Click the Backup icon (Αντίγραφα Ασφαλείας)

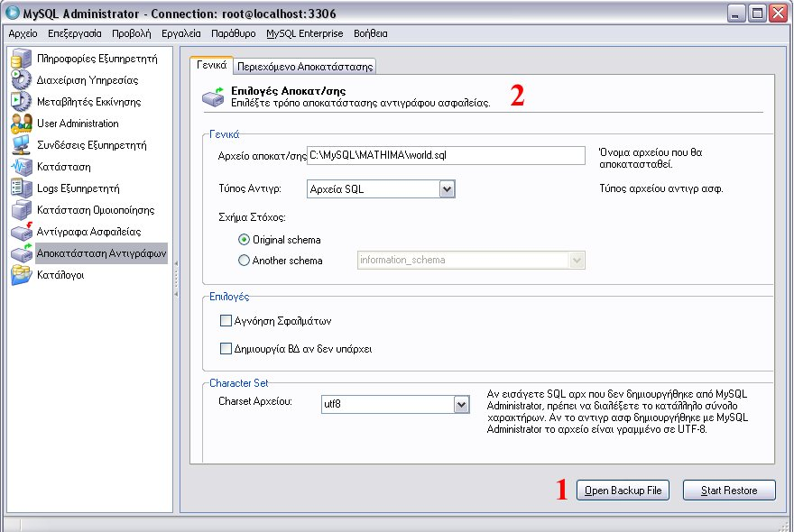pyautogui.click(x=22, y=232)
